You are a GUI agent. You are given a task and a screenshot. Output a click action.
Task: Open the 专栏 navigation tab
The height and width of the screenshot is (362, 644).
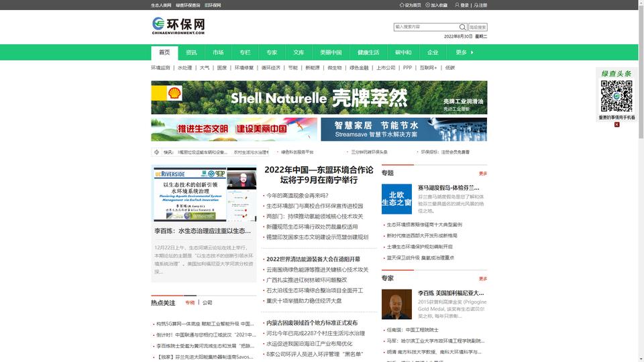click(x=245, y=52)
